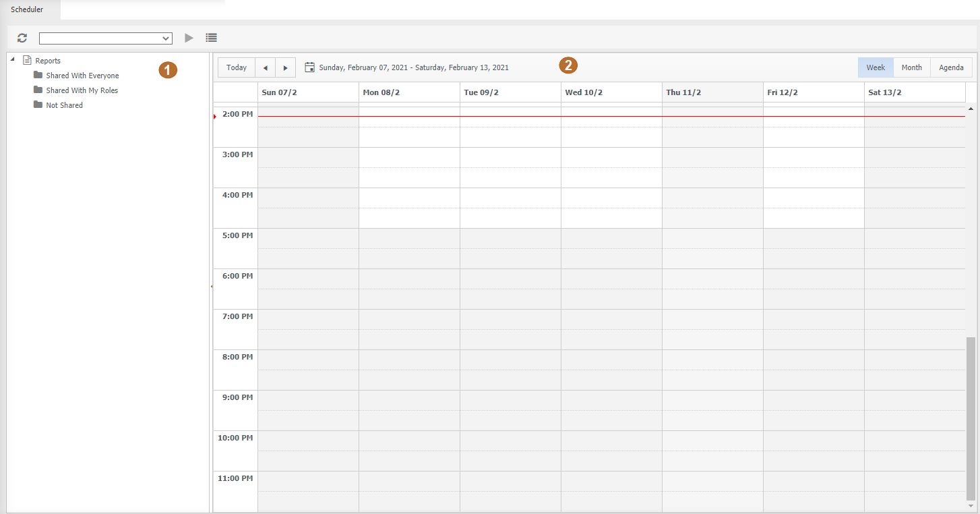
Task: Open the Shared With Everyone folder
Action: [x=76, y=76]
